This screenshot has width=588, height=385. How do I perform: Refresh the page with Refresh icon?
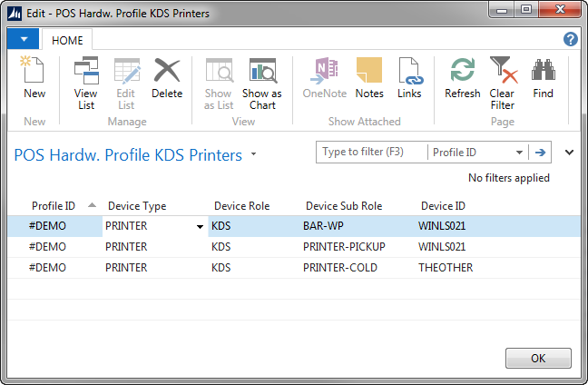click(x=463, y=78)
